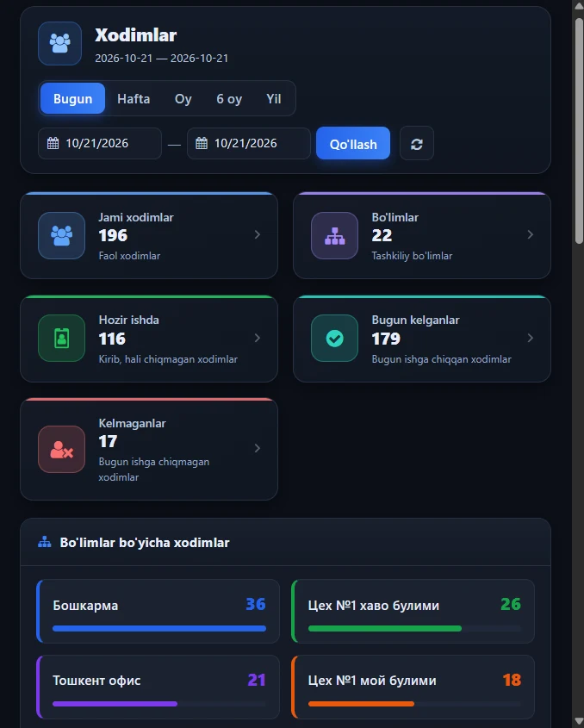This screenshot has height=728, width=584.
Task: Select the Yil period tab
Action: (273, 98)
